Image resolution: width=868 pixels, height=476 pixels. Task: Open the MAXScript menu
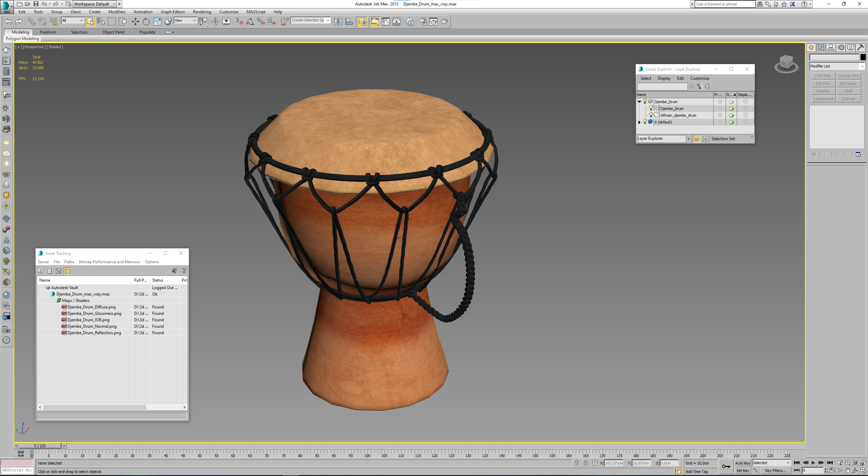(256, 12)
